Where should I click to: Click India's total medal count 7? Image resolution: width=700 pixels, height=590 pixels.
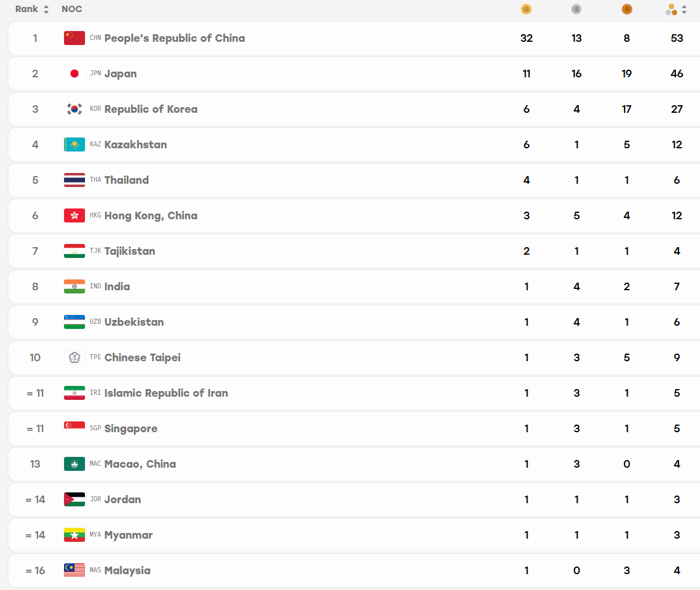tap(677, 286)
